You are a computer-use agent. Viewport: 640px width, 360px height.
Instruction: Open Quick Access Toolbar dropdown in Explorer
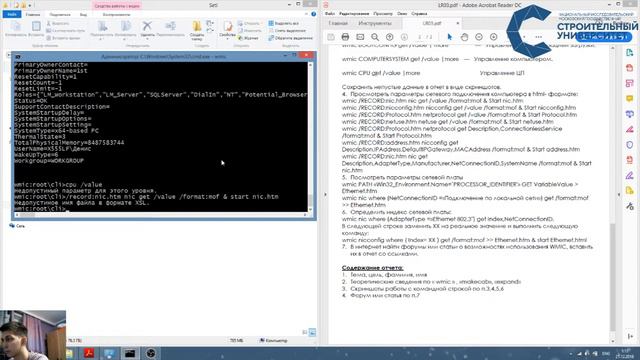point(30,5)
